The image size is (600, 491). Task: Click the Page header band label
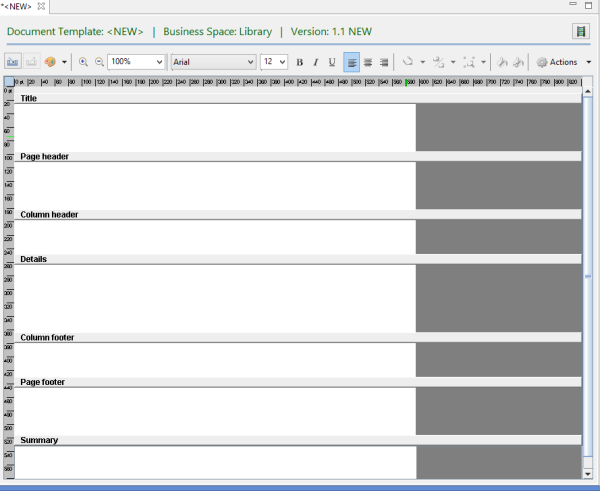click(x=44, y=156)
